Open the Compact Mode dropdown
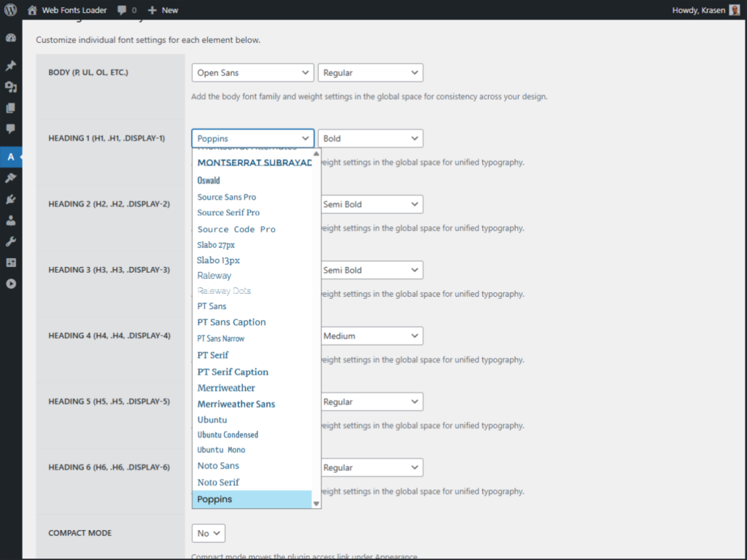 coord(208,533)
